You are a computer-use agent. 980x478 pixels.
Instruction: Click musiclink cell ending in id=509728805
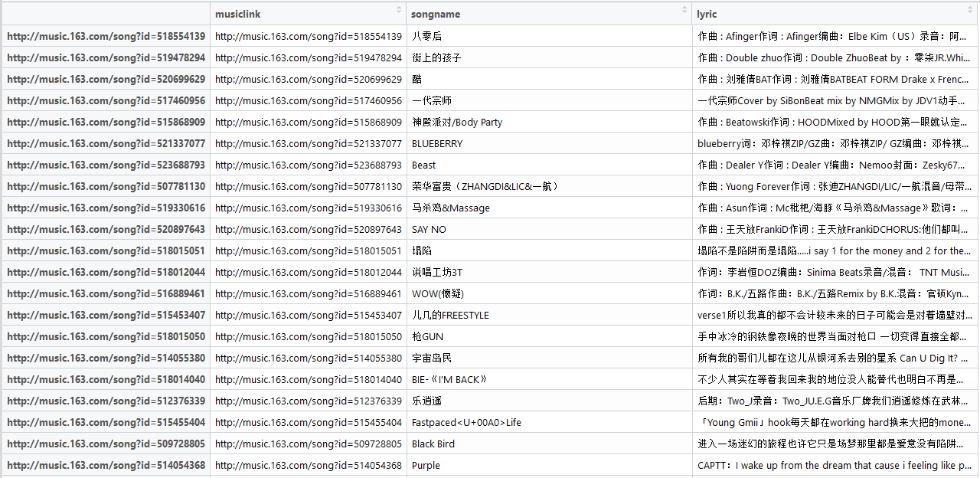click(309, 444)
